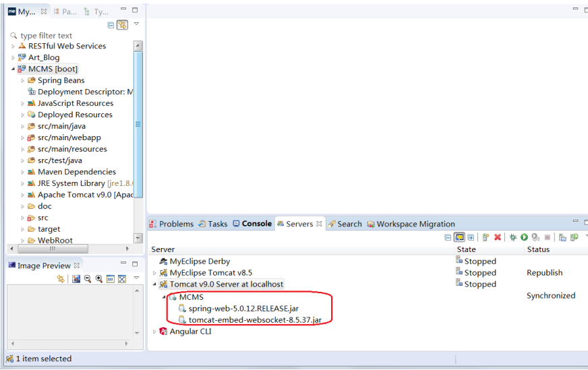Minimize the Image Preview panel
Viewport: 588px width, 370px height.
pos(123,263)
